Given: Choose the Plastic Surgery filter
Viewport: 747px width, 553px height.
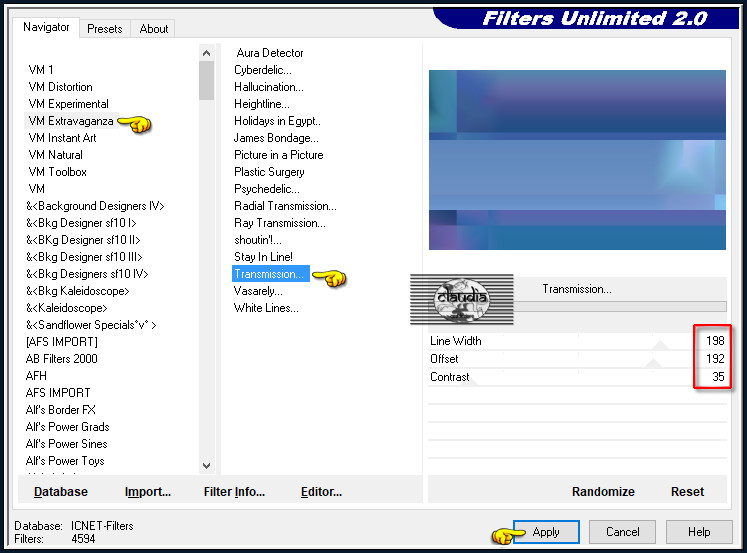Looking at the screenshot, I should point(269,172).
